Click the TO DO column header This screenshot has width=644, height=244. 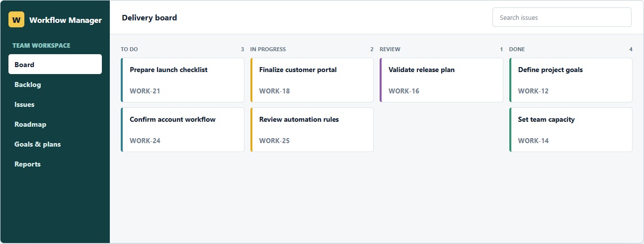point(129,49)
